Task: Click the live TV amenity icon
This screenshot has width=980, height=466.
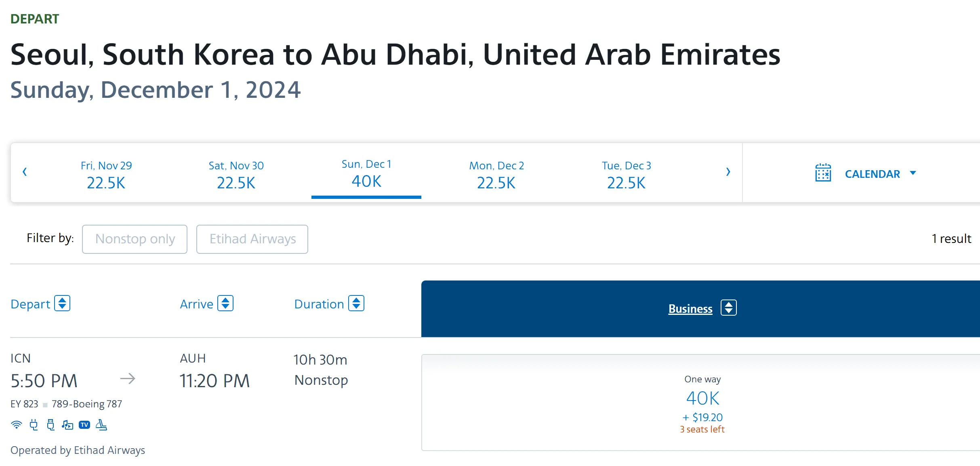Action: pos(84,425)
